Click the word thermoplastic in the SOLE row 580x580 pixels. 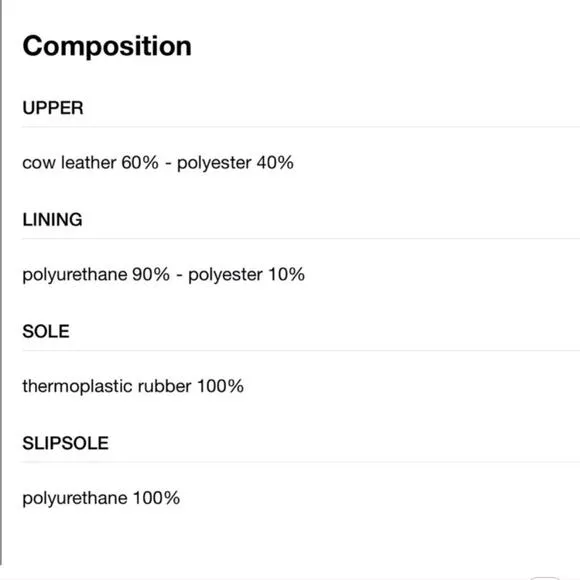pyautogui.click(x=78, y=387)
